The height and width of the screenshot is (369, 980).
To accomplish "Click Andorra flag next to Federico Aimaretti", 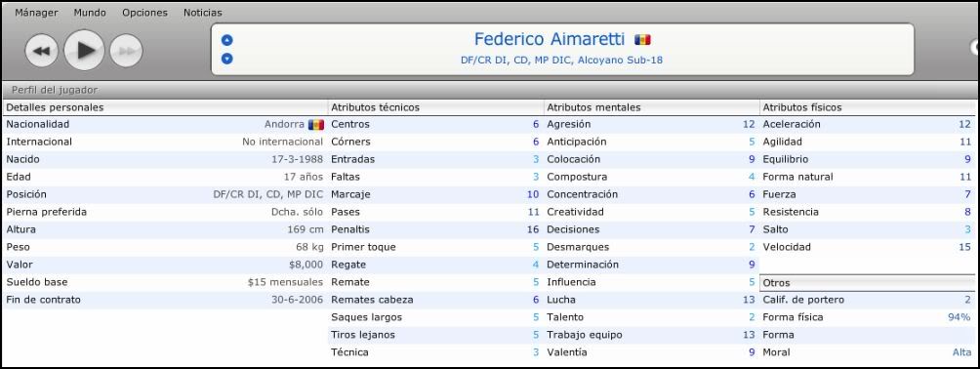I will [x=642, y=39].
